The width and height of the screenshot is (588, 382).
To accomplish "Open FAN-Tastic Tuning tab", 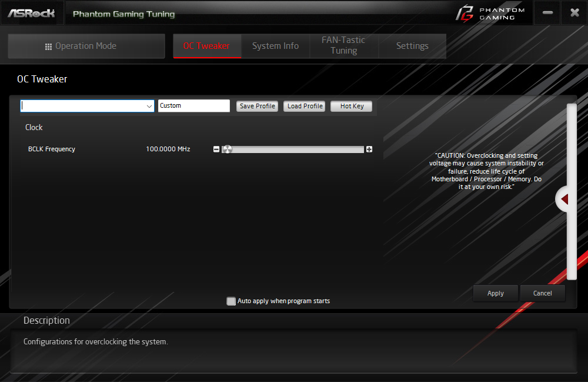I will click(x=343, y=45).
